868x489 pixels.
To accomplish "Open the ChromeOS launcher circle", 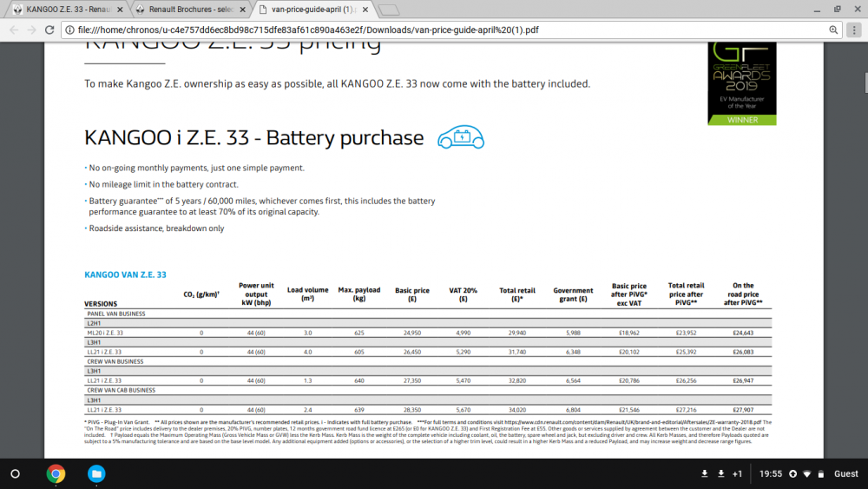I will click(x=16, y=473).
